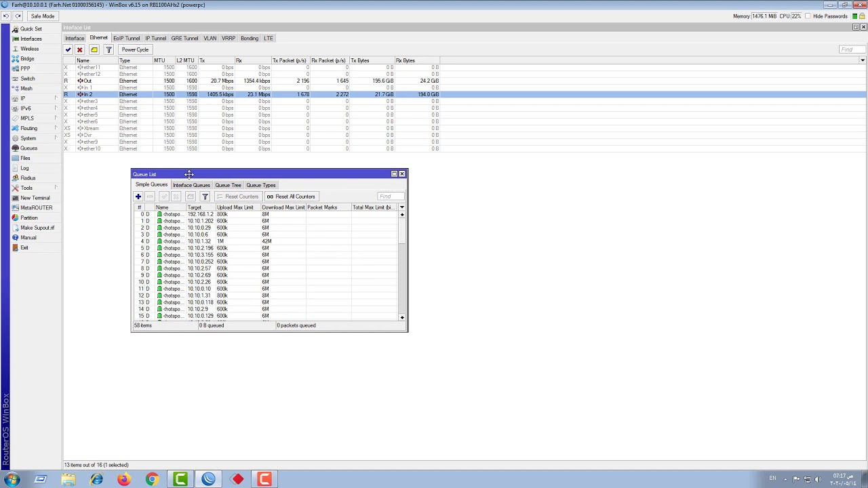This screenshot has width=868, height=488.
Task: Switch to the GRE Tunnel tab
Action: [x=184, y=39]
